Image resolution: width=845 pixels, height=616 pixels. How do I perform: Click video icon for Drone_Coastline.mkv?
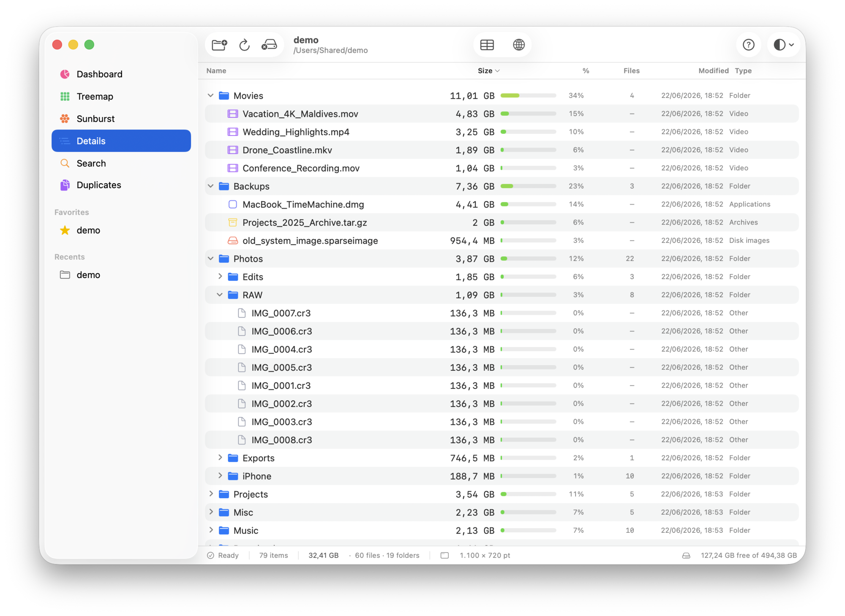pyautogui.click(x=232, y=150)
